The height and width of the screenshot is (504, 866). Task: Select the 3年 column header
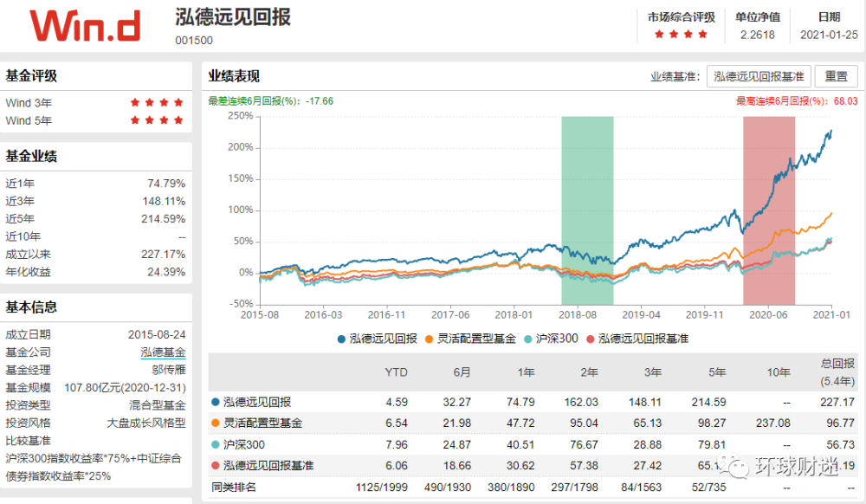click(652, 372)
